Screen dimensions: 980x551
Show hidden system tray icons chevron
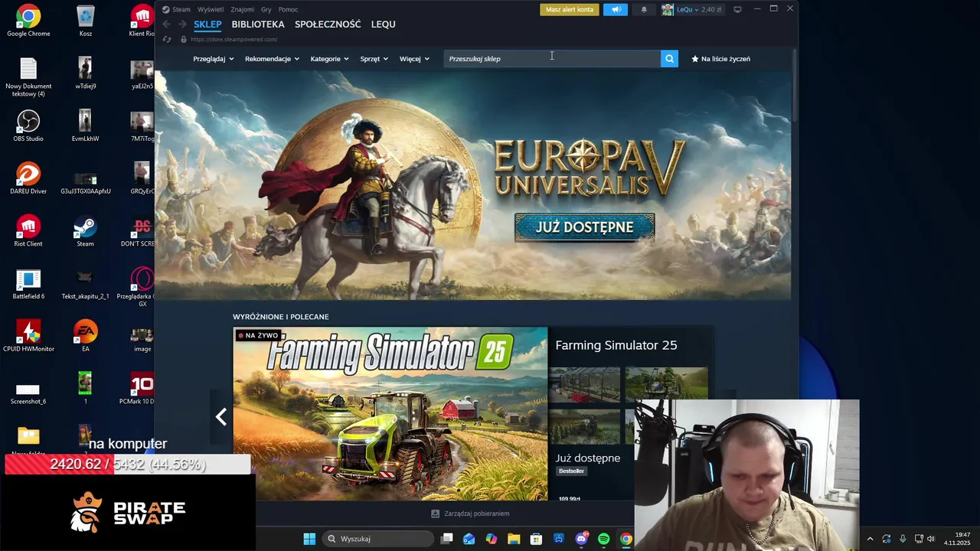point(870,539)
